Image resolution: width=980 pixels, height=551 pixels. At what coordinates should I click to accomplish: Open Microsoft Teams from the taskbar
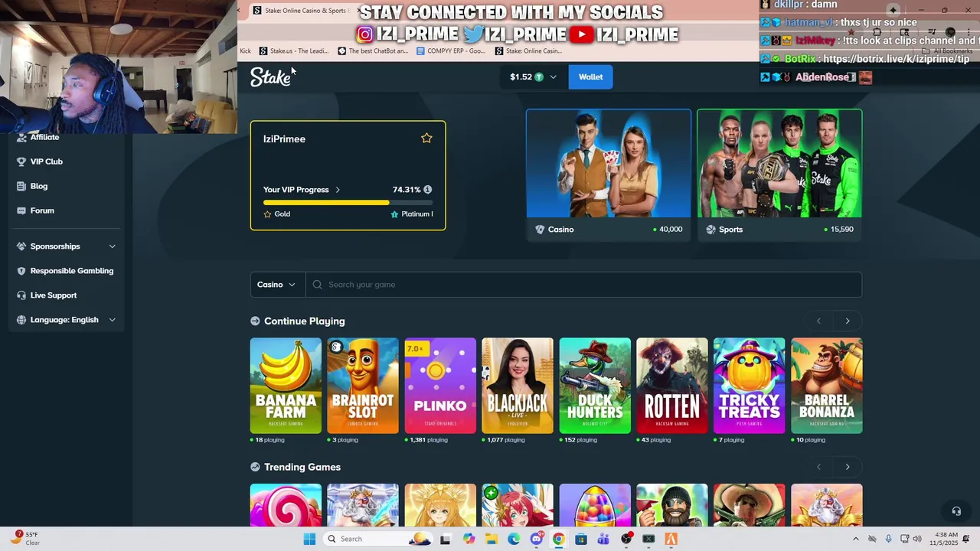pyautogui.click(x=603, y=539)
